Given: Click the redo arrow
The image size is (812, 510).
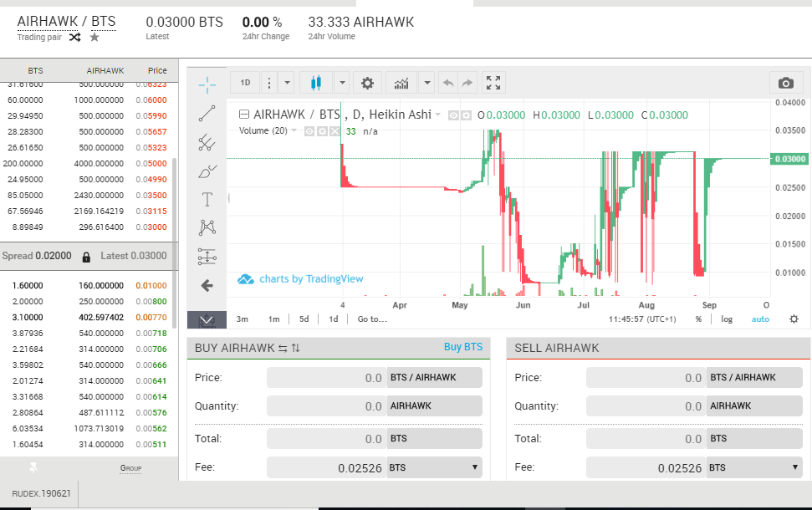Looking at the screenshot, I should pyautogui.click(x=467, y=83).
